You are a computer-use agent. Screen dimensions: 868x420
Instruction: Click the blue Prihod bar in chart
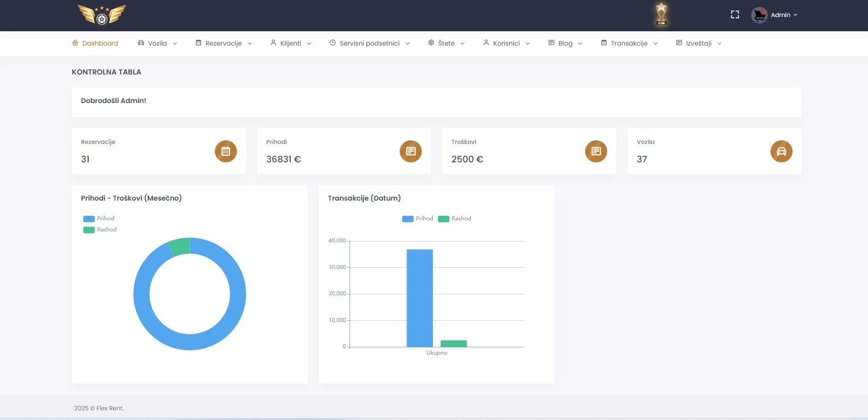(420, 298)
